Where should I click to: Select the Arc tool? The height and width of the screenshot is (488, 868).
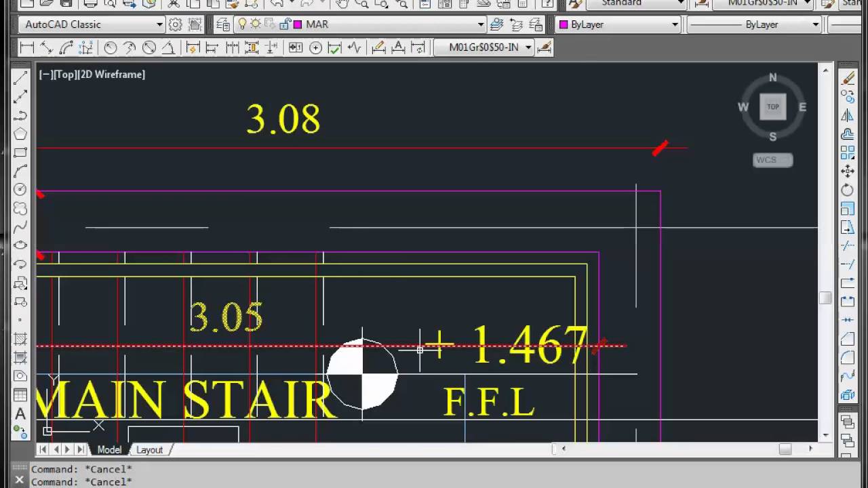coord(20,171)
